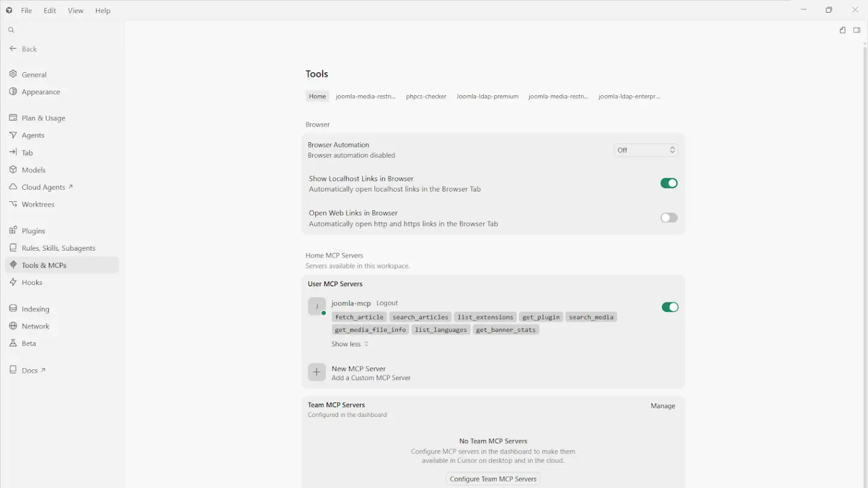Click the app logo icon in title bar
Image resolution: width=868 pixels, height=488 pixels.
pyautogui.click(x=9, y=10)
